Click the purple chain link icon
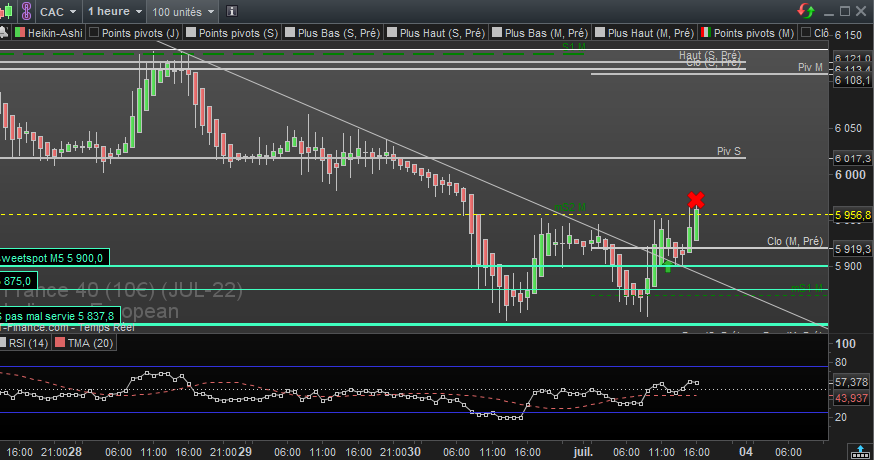 (x=26, y=11)
